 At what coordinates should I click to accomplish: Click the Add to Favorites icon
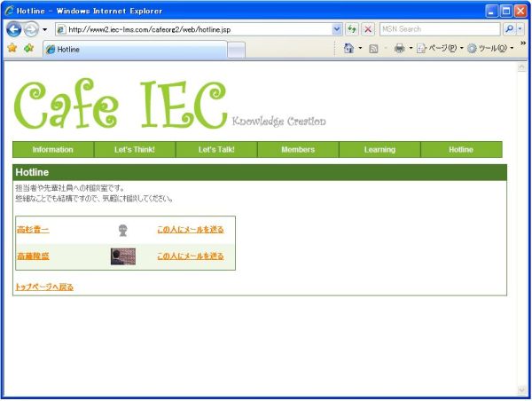29,48
